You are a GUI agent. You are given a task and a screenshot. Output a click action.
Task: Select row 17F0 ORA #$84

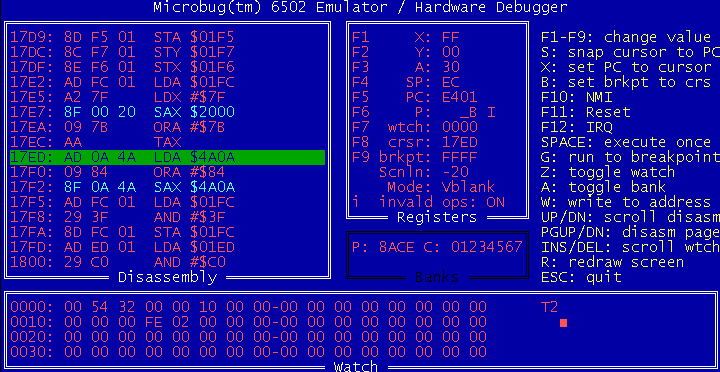(118, 172)
